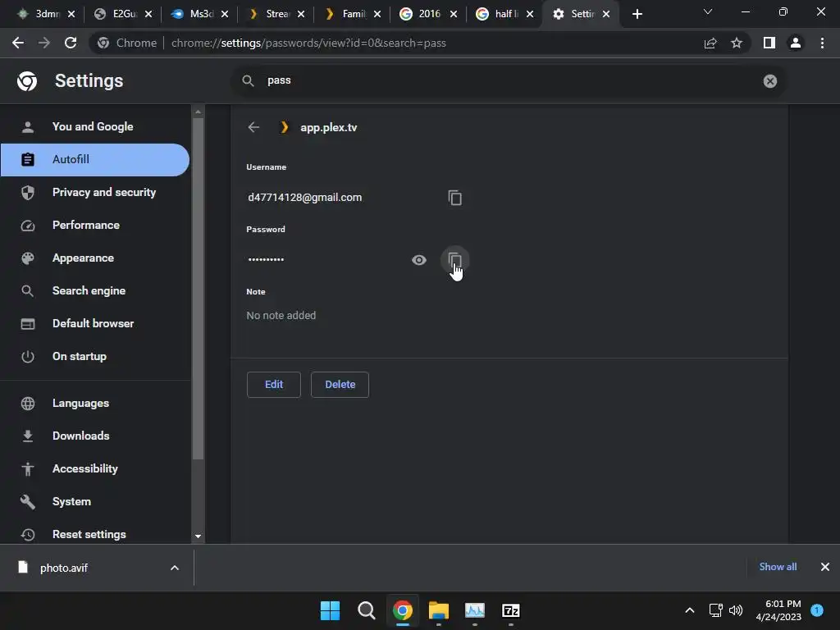
Task: Share this page icon in address bar
Action: point(710,43)
